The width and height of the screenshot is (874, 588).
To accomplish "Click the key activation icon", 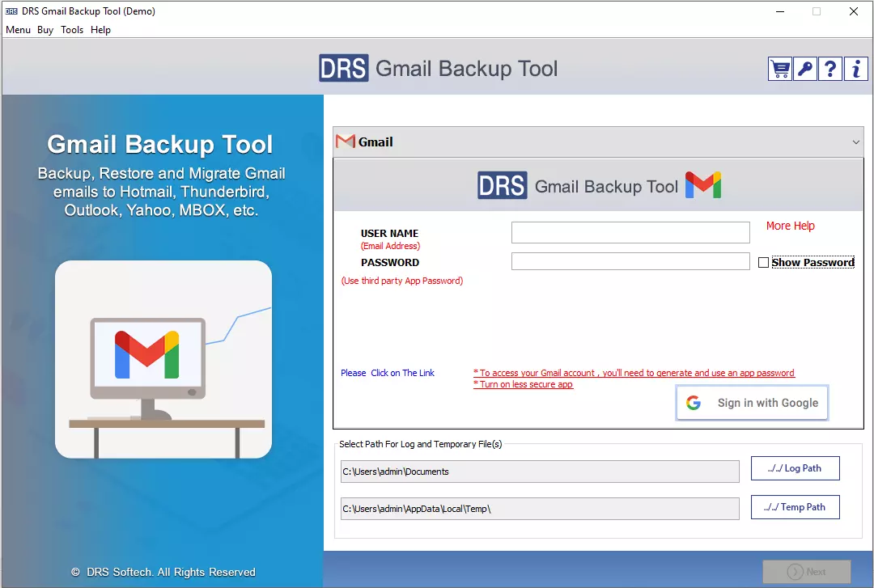I will (804, 69).
